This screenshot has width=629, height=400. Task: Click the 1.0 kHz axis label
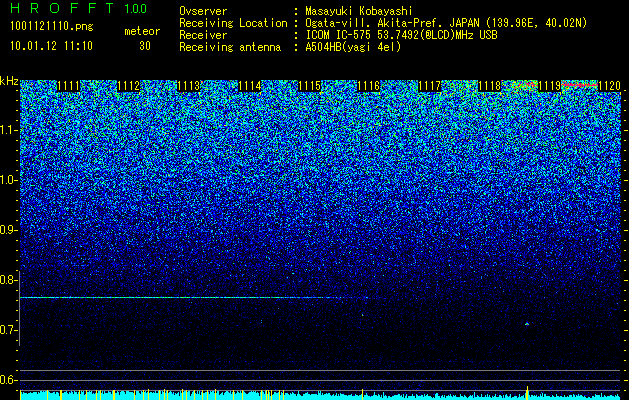[x=8, y=180]
